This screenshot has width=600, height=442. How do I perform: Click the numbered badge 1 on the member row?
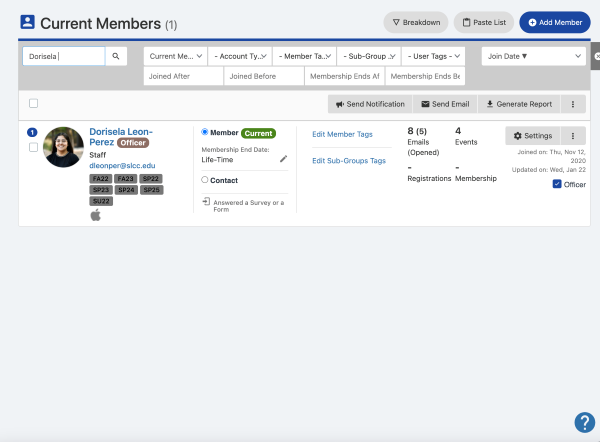(x=32, y=132)
